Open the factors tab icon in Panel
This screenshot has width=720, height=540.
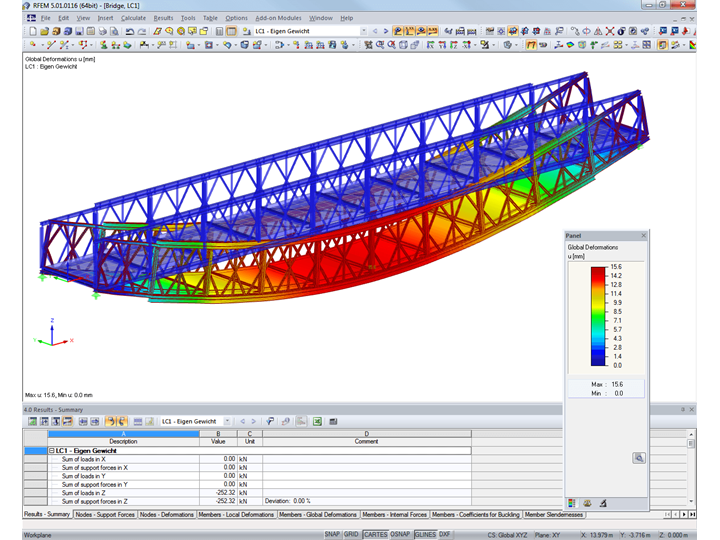tap(587, 503)
